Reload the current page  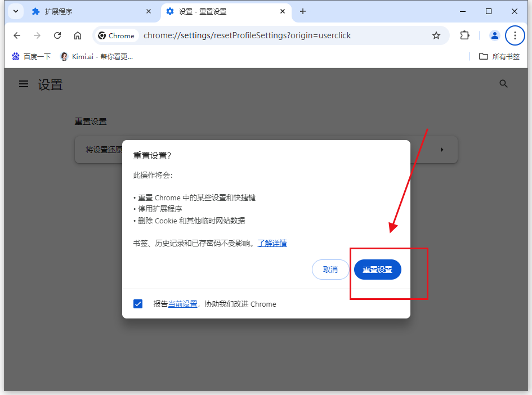tap(57, 35)
